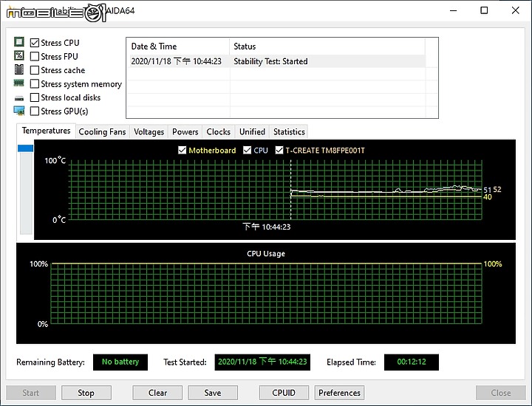Enable Stress system memory checkbox
Screen dimensions: 532x406
coord(35,83)
